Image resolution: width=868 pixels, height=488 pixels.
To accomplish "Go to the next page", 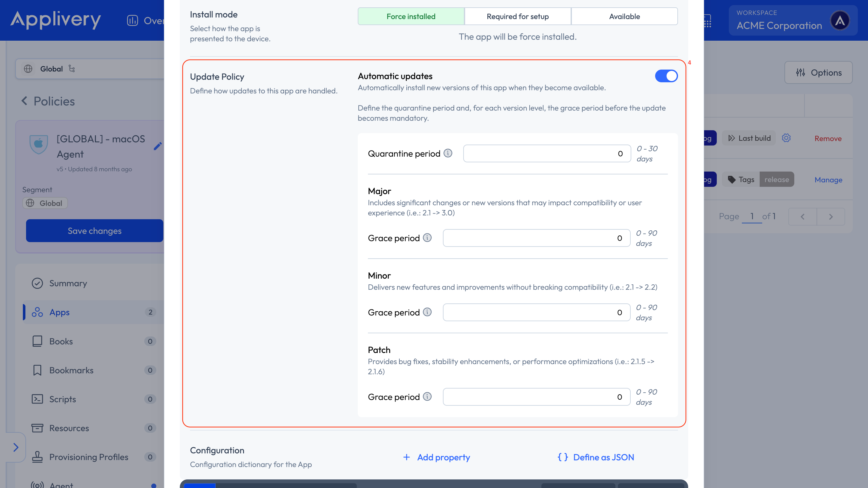I will pos(831,217).
